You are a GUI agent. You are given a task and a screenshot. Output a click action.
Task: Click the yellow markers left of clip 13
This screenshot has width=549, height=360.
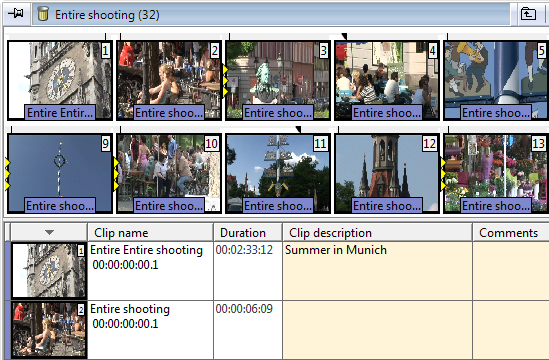coord(443,174)
